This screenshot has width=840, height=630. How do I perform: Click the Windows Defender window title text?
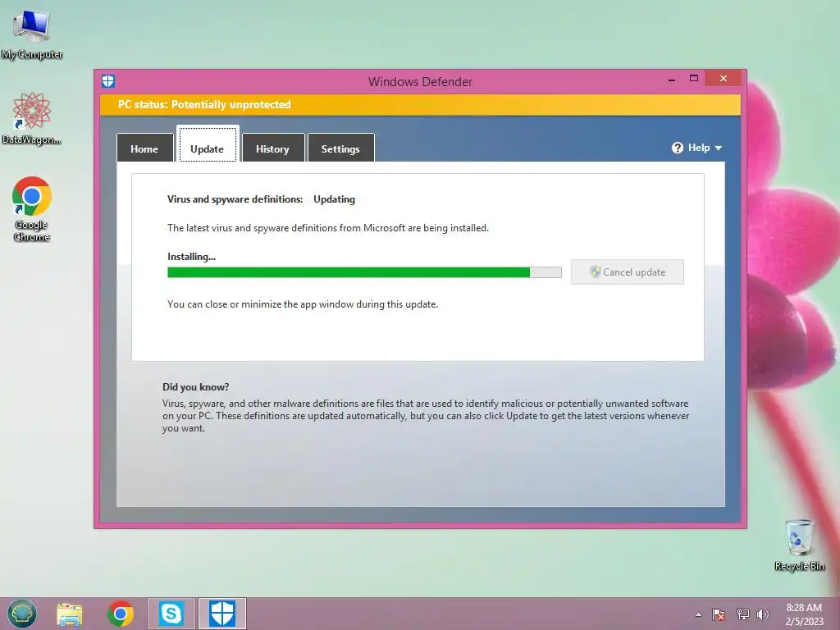[420, 81]
